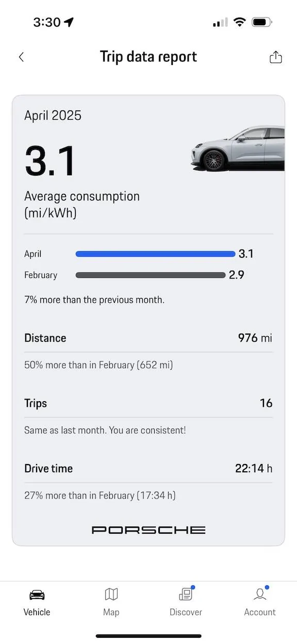Open the Map via the folded-map icon

click(111, 594)
